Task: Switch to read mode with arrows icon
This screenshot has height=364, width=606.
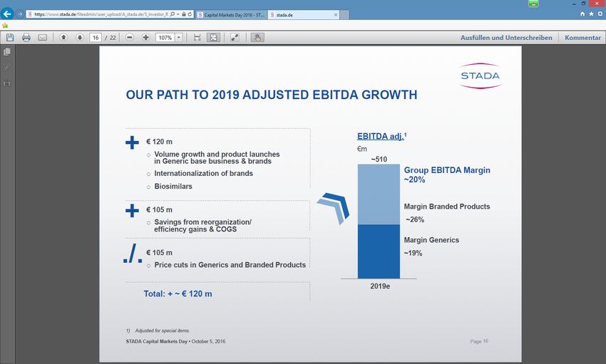Action: coord(235,38)
